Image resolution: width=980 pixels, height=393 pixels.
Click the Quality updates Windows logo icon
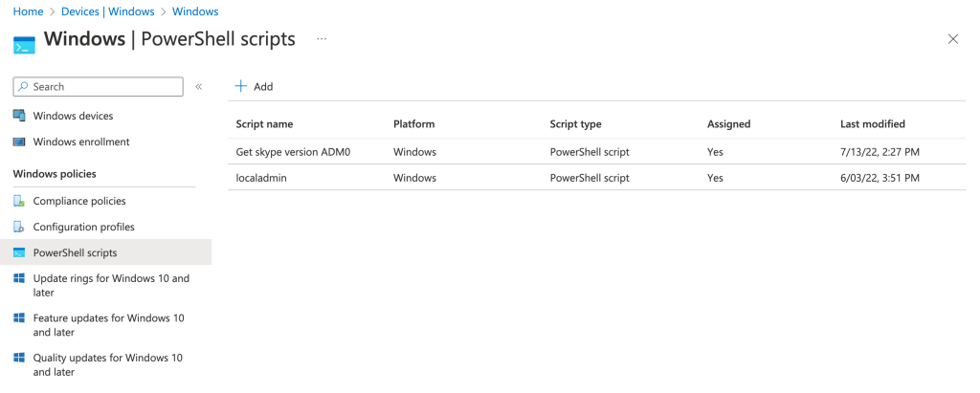[x=19, y=358]
